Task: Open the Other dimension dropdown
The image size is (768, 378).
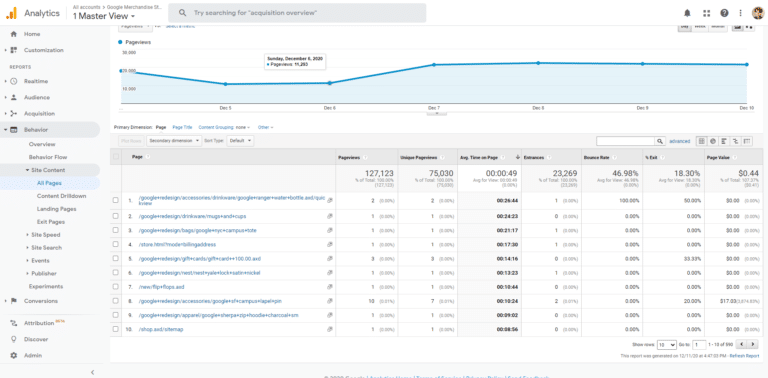Action: pos(265,127)
